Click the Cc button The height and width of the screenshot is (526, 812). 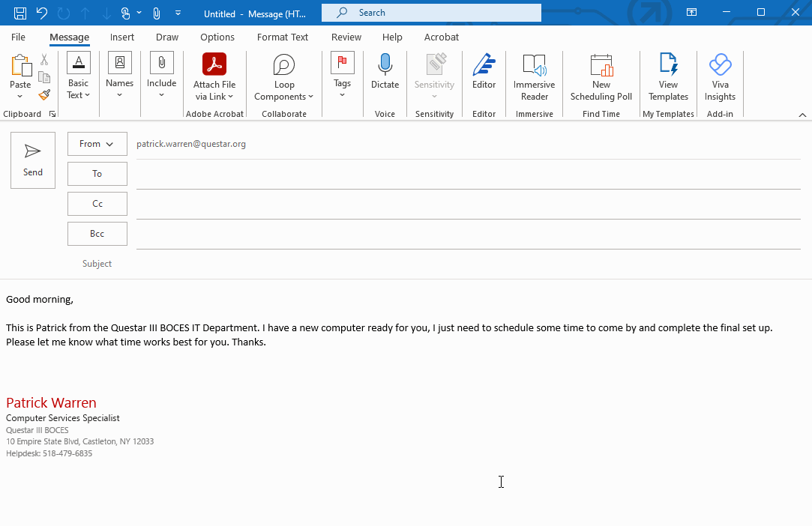97,204
